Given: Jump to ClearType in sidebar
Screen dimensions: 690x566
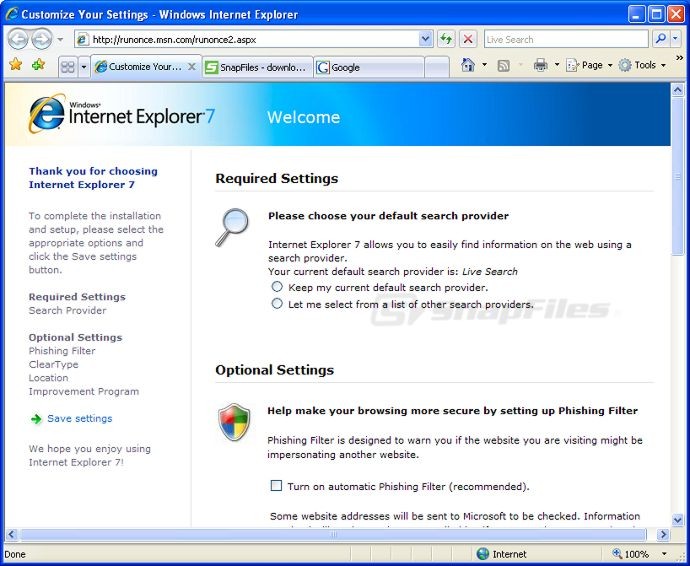Looking at the screenshot, I should [53, 364].
